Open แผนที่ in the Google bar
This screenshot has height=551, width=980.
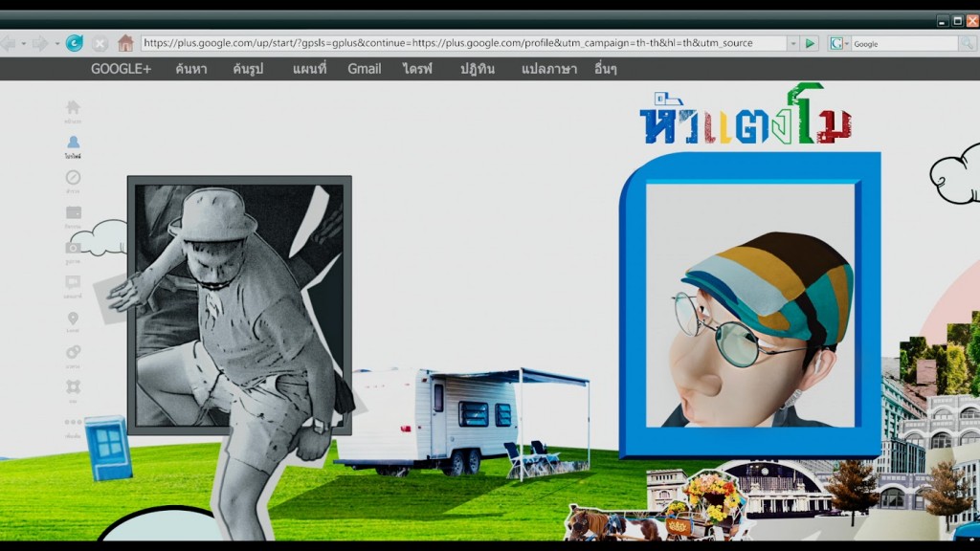(x=309, y=68)
